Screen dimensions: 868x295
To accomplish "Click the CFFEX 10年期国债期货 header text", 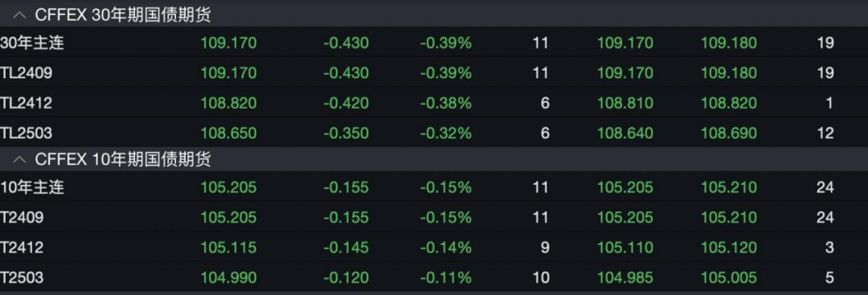I will pos(123,160).
